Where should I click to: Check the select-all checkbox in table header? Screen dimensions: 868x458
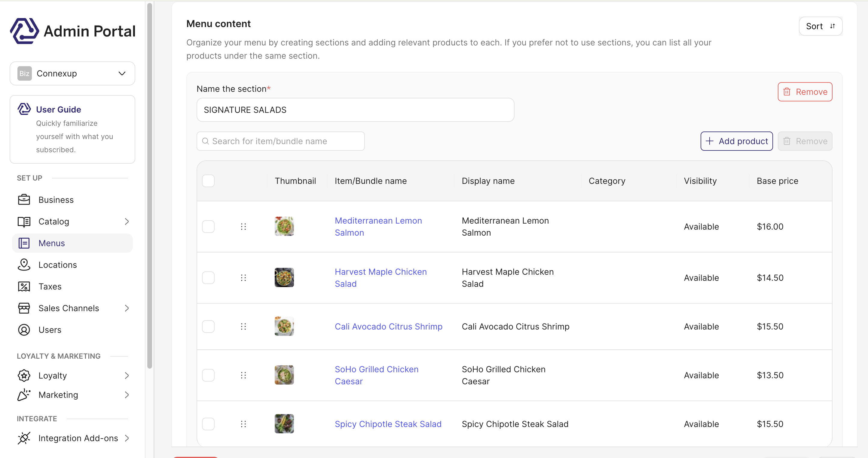[x=208, y=181]
